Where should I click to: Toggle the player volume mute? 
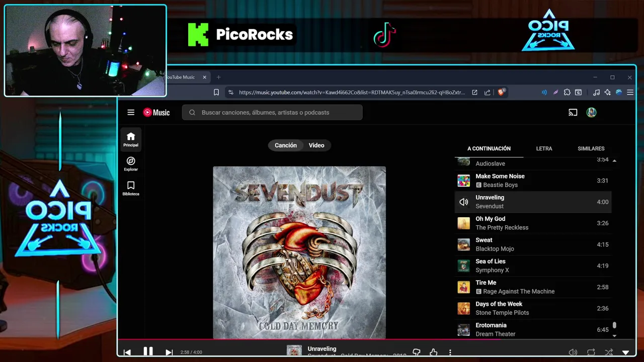coord(573,352)
